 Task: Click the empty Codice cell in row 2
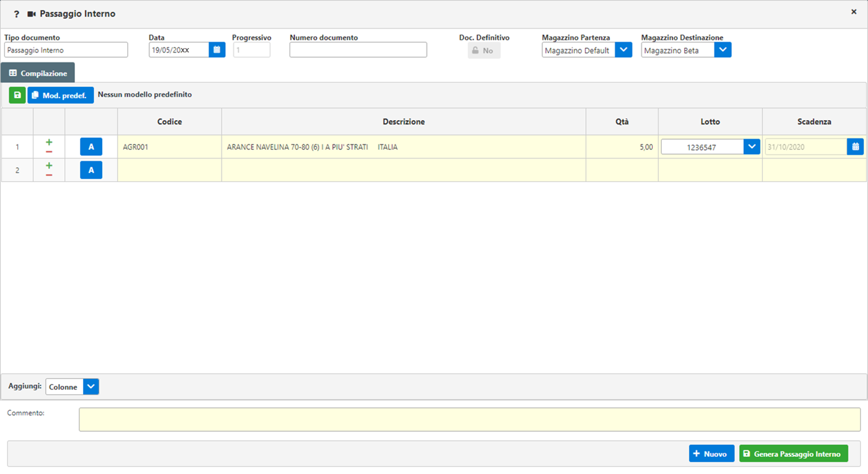click(x=169, y=170)
